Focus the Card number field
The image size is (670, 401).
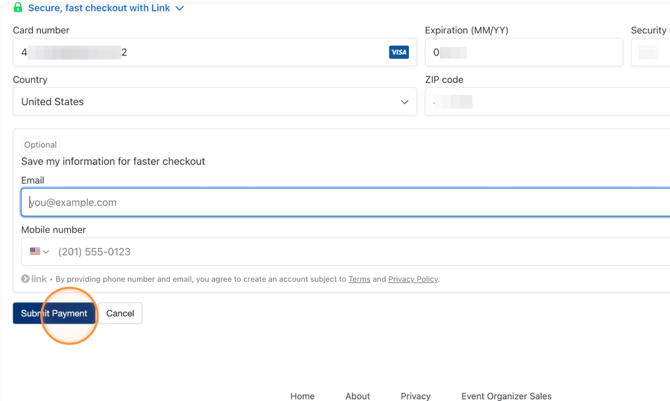point(200,52)
